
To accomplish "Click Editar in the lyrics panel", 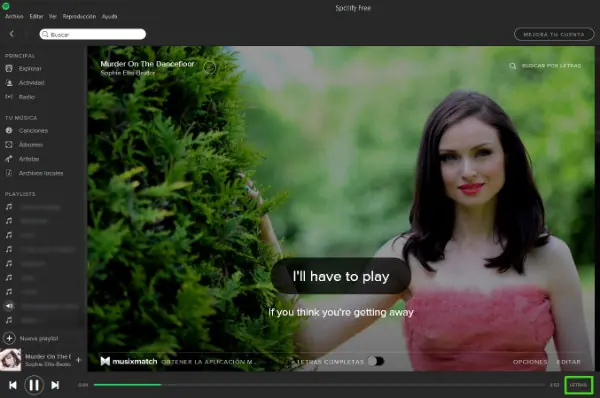I will (x=569, y=362).
